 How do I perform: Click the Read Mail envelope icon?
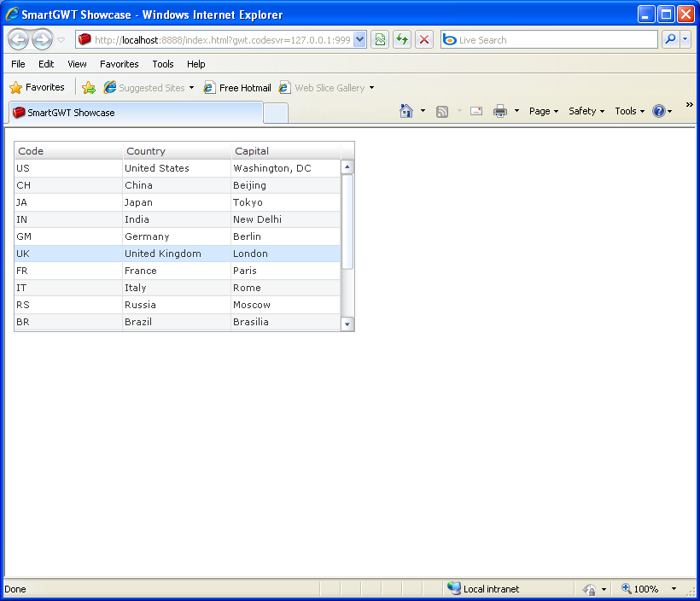pyautogui.click(x=476, y=111)
